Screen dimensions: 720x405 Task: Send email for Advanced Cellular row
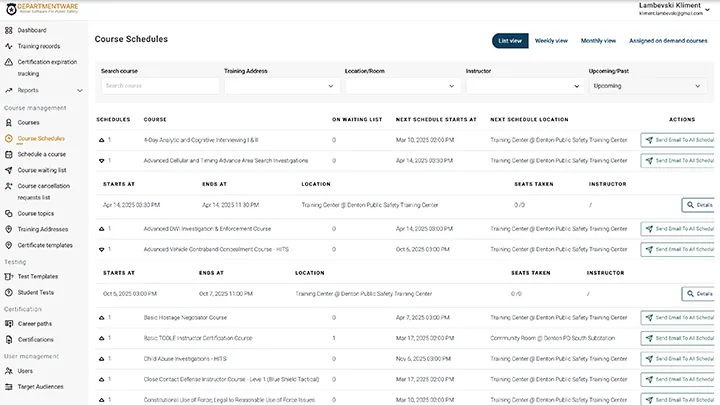678,161
